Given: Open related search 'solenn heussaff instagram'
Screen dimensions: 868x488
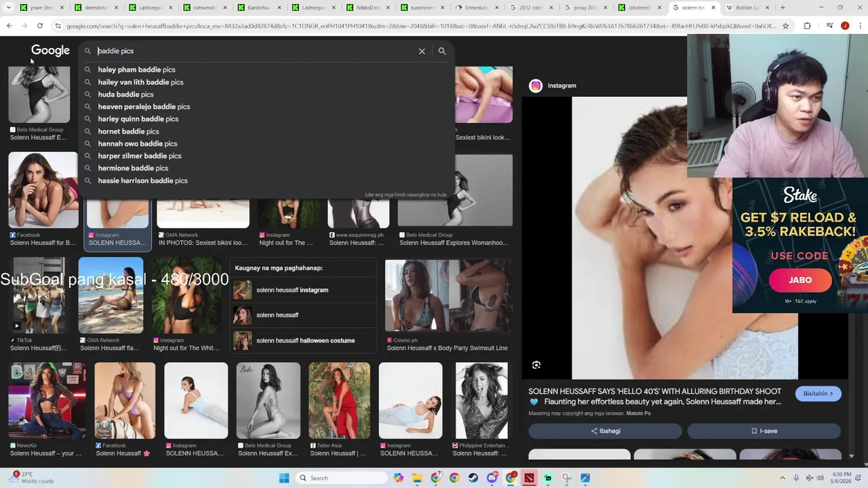Looking at the screenshot, I should 303,290.
